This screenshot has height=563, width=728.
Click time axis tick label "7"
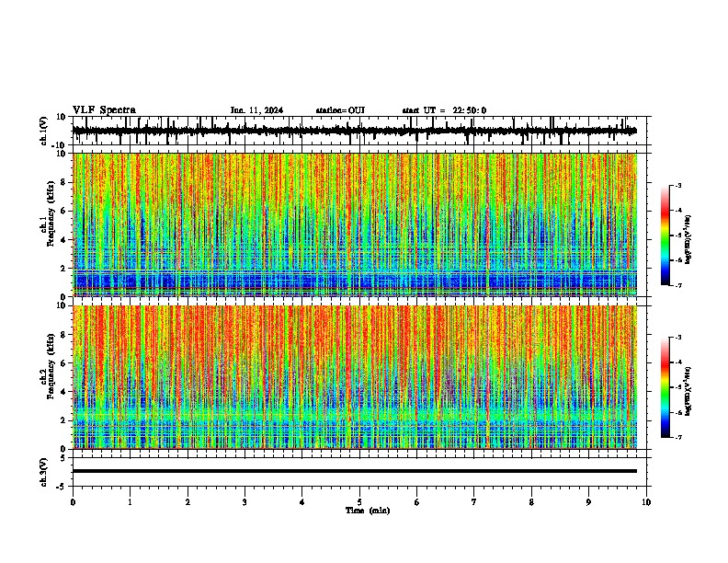(474, 502)
